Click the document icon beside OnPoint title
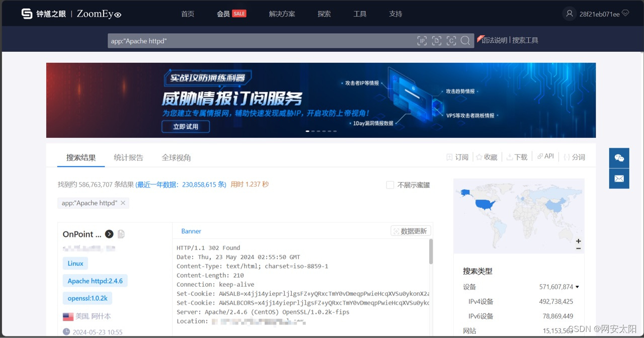The image size is (644, 338). [121, 234]
